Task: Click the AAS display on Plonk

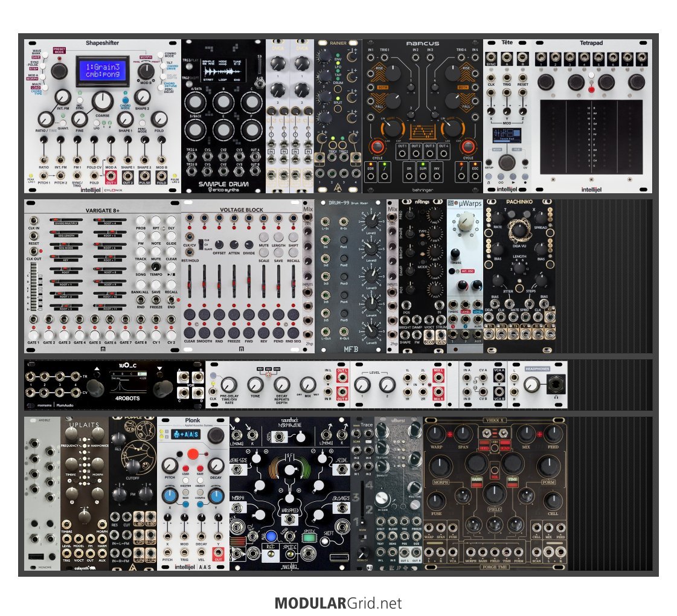Action: (186, 434)
